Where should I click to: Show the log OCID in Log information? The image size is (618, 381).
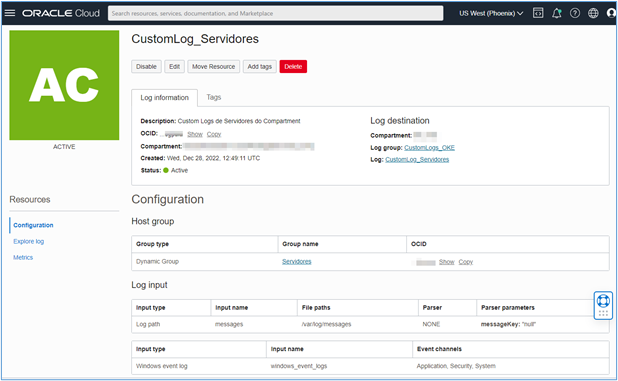(195, 134)
